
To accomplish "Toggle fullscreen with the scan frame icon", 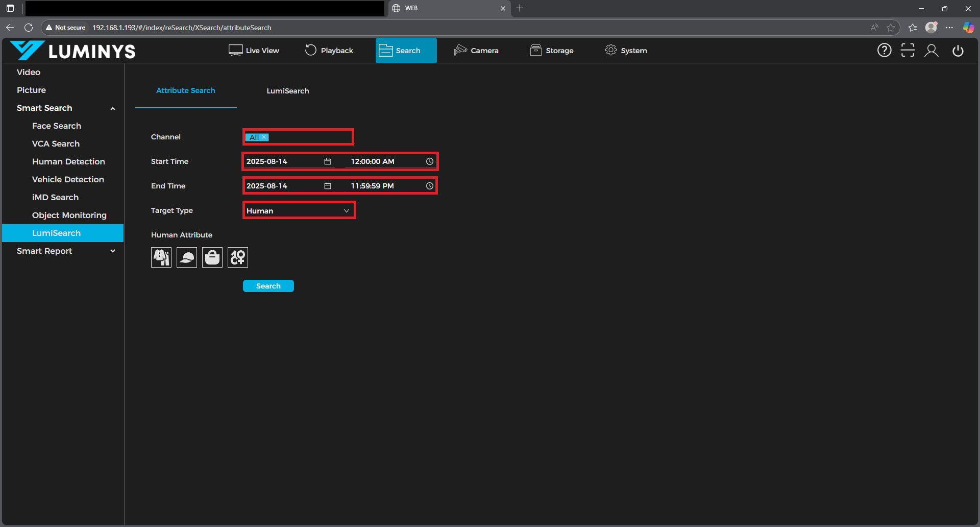I will pyautogui.click(x=908, y=51).
